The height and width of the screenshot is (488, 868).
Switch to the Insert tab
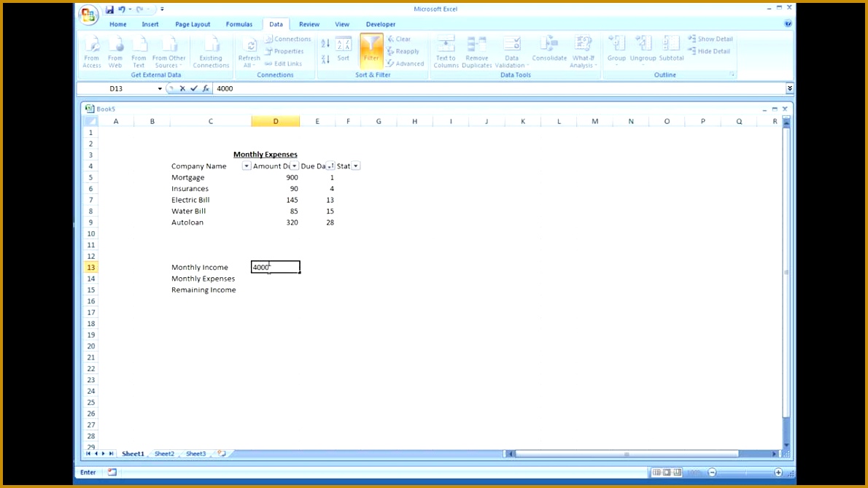coord(150,24)
